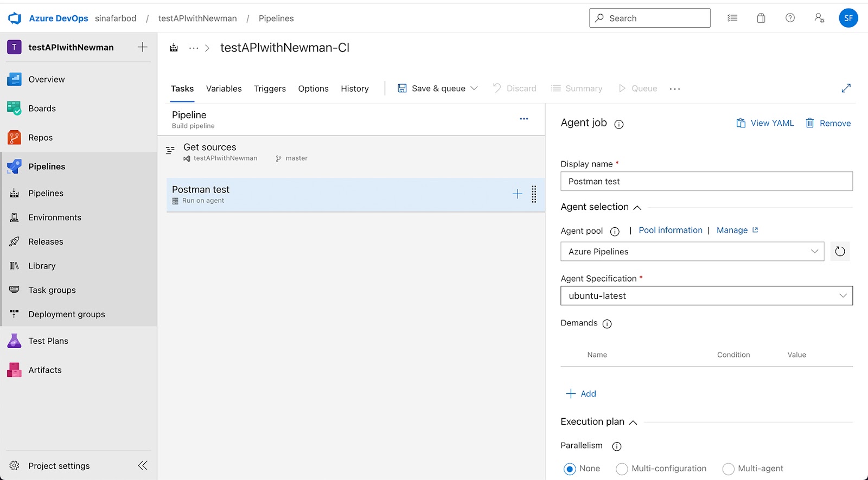The height and width of the screenshot is (480, 868).
Task: Select the Get sources step
Action: coord(355,152)
